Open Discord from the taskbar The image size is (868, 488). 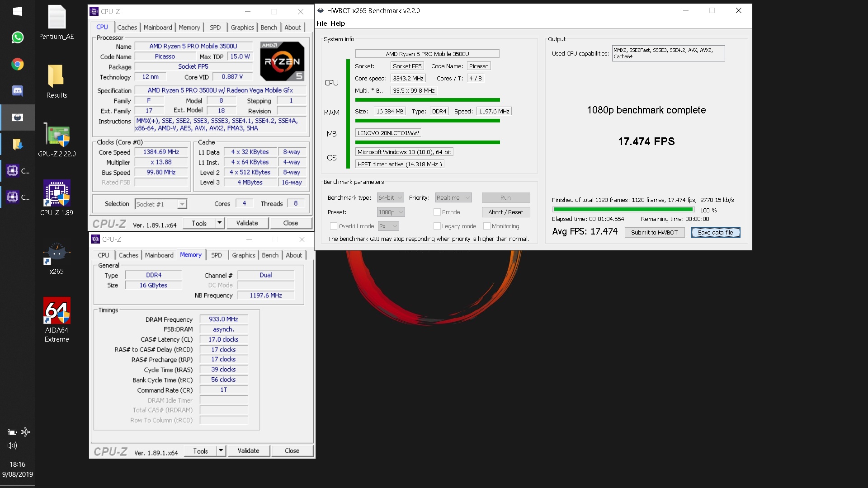click(x=17, y=91)
